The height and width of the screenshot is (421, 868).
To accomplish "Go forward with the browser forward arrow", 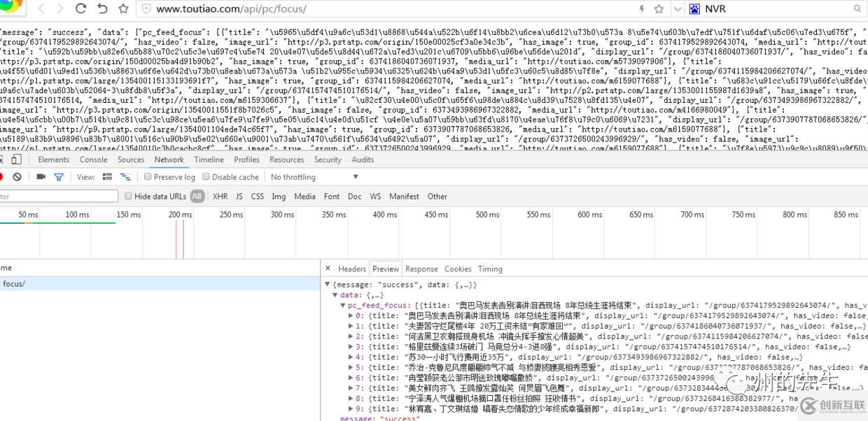I will 60,9.
